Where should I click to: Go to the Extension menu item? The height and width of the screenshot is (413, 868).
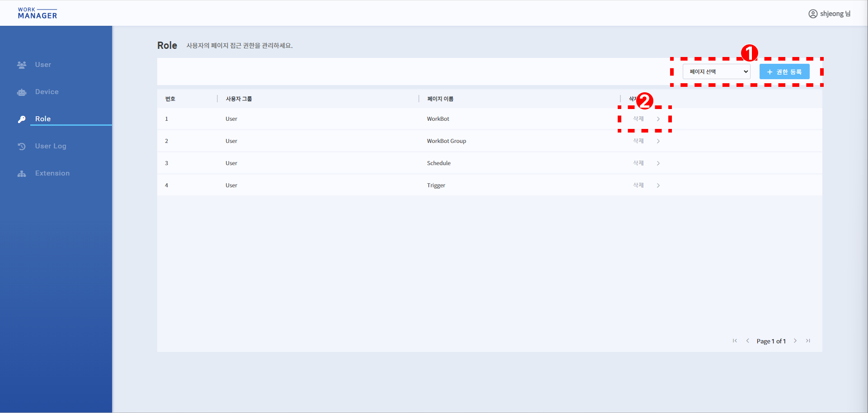(x=52, y=173)
